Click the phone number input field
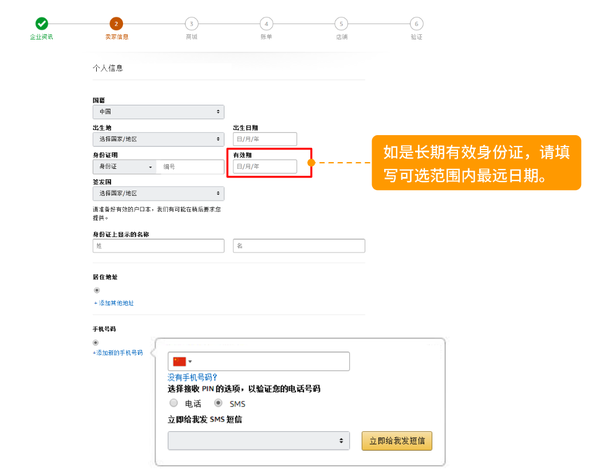This screenshot has height=469, width=600. (259, 362)
